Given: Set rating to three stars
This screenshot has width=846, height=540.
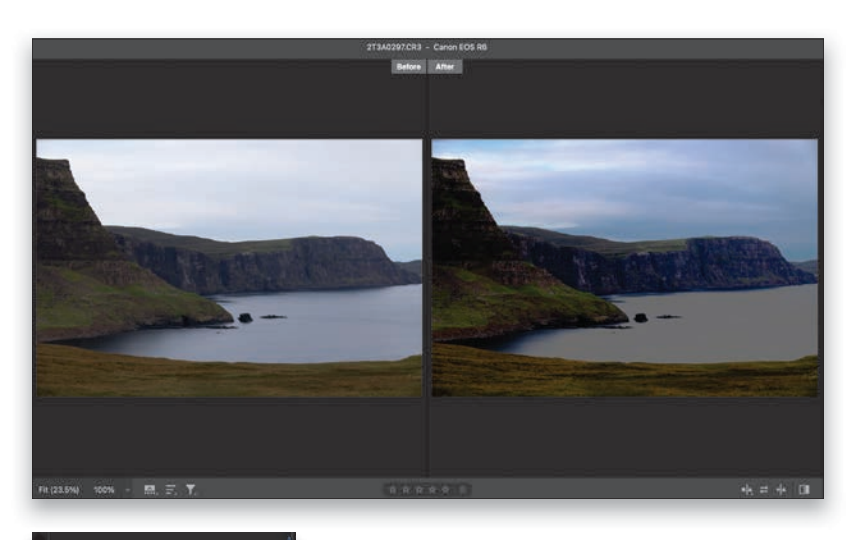Looking at the screenshot, I should [x=421, y=490].
